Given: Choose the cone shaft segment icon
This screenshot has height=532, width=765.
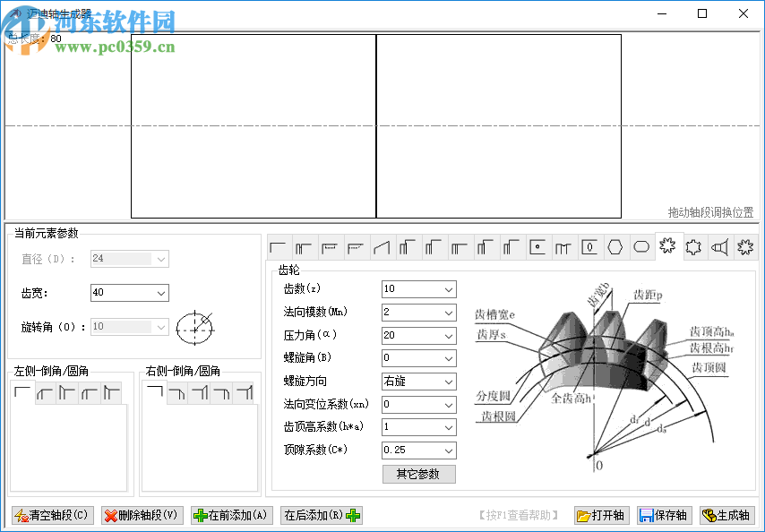Looking at the screenshot, I should pyautogui.click(x=381, y=246).
